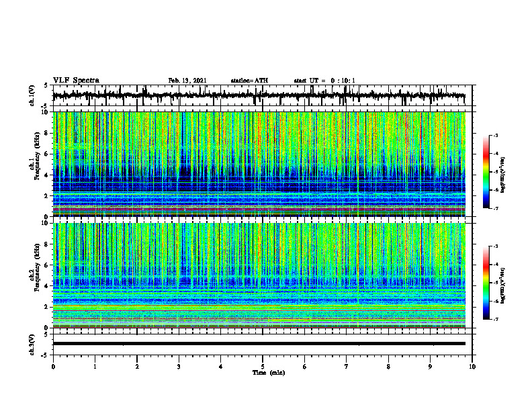The image size is (532, 411).
Task: Click the 'start UT = 0:10:1' label
Action: coord(324,81)
